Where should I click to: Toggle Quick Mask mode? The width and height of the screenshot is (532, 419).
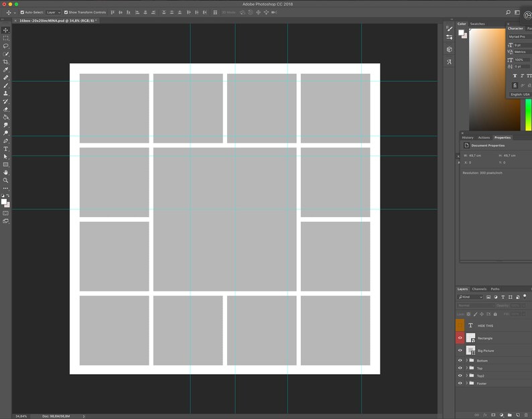pos(6,213)
